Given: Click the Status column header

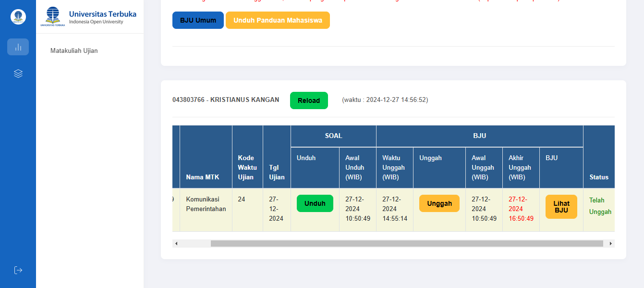Looking at the screenshot, I should pos(598,177).
